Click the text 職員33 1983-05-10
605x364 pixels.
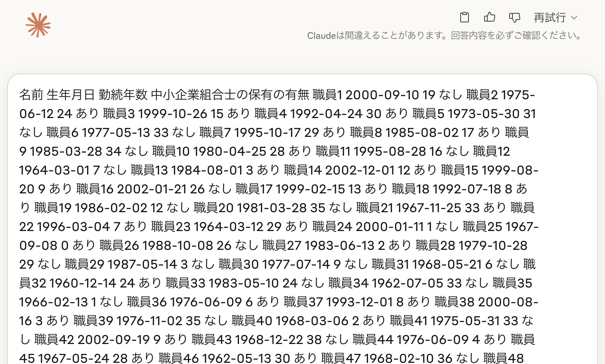(222, 283)
